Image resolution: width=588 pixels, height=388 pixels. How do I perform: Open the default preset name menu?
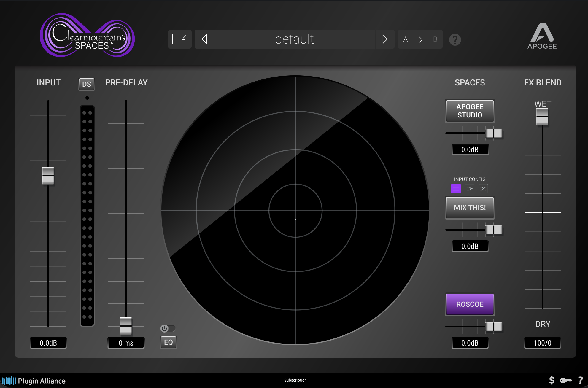(294, 39)
